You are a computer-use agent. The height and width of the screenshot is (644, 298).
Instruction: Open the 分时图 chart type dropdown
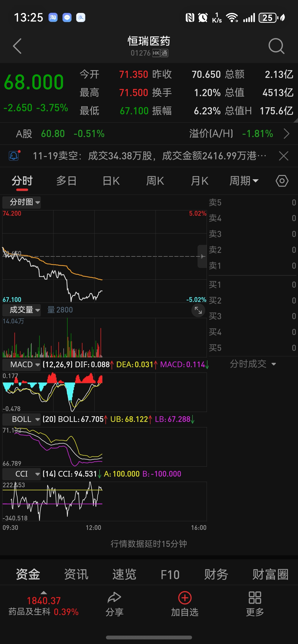click(22, 202)
